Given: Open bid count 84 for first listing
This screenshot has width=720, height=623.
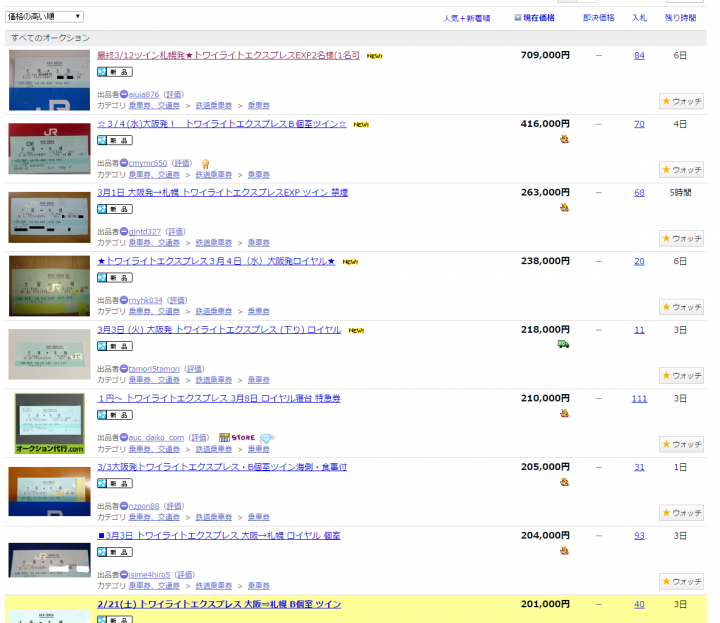Looking at the screenshot, I should (639, 56).
